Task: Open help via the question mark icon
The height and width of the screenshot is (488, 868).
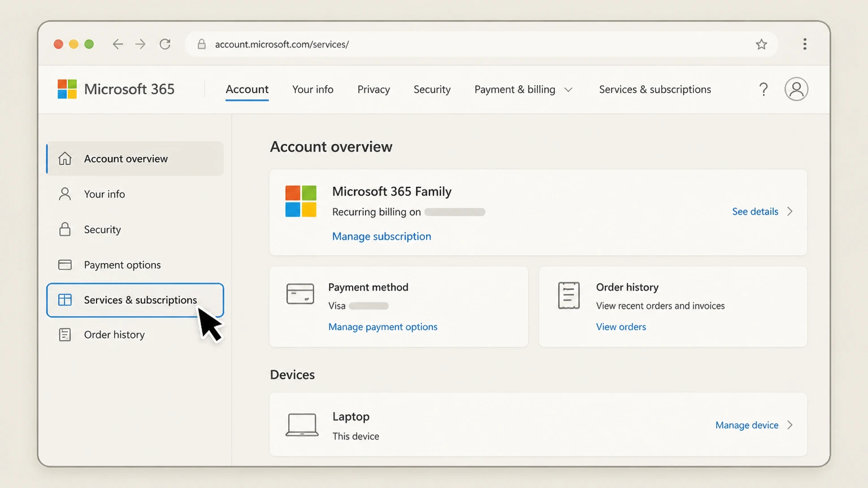Action: 763,89
